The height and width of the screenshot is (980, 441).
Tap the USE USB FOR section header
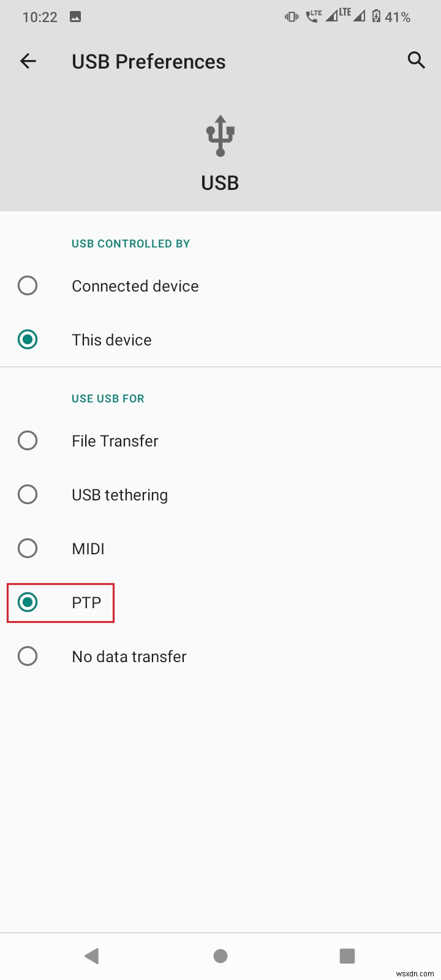tap(107, 398)
